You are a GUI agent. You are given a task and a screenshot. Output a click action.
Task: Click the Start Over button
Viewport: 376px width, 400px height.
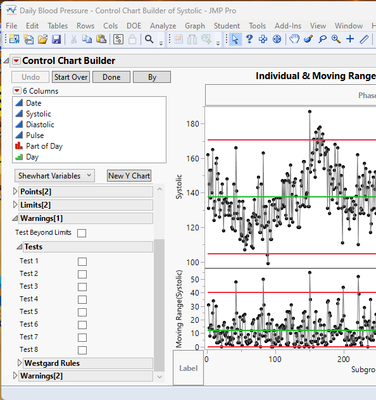[71, 77]
